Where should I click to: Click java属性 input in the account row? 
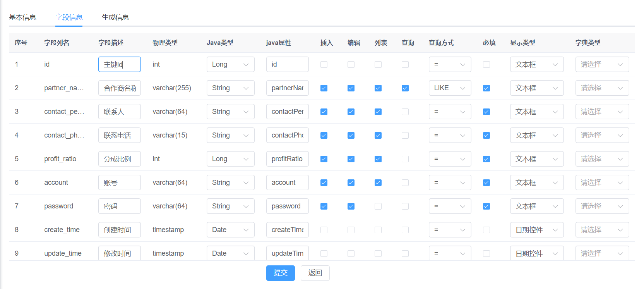288,182
